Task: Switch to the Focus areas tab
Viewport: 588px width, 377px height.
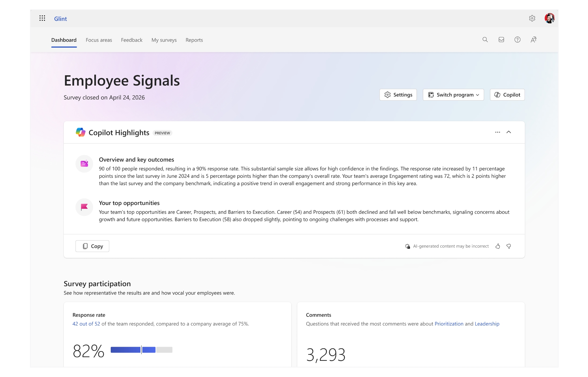Action: pyautogui.click(x=99, y=40)
